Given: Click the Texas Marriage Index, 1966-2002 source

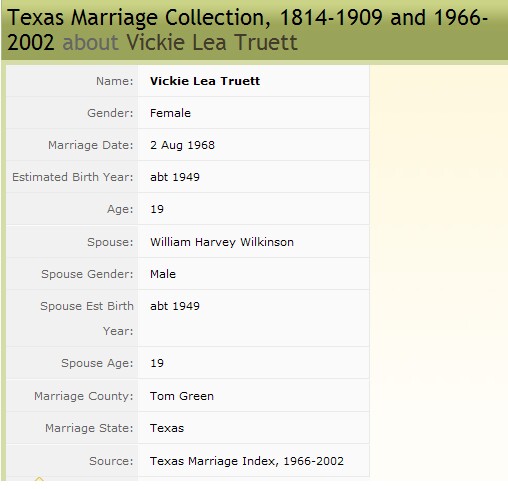Looking at the screenshot, I should pos(247,461).
